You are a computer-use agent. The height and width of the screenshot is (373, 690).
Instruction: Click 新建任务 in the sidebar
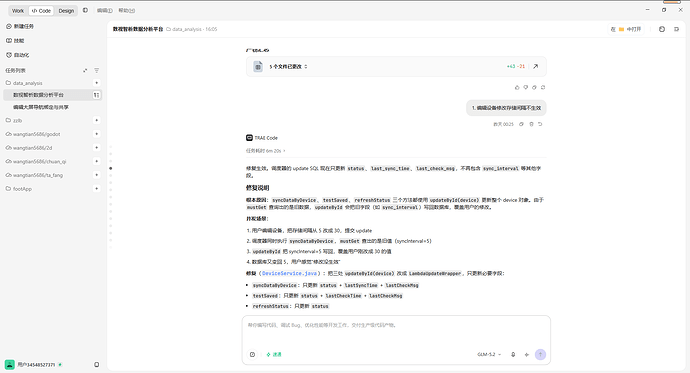click(x=20, y=26)
